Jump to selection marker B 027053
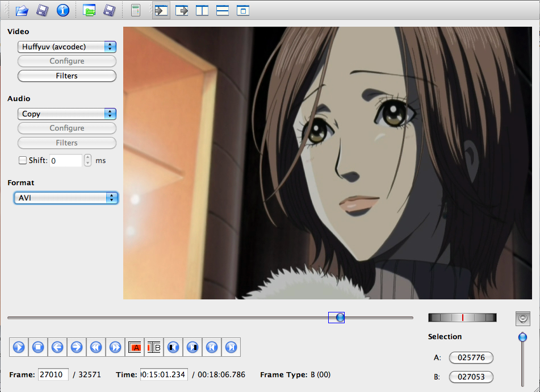This screenshot has height=392, width=540. coord(471,377)
